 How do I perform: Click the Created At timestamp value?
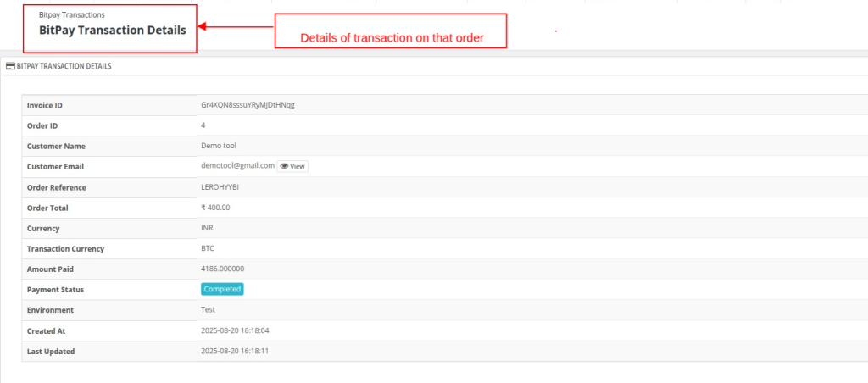[x=235, y=330]
